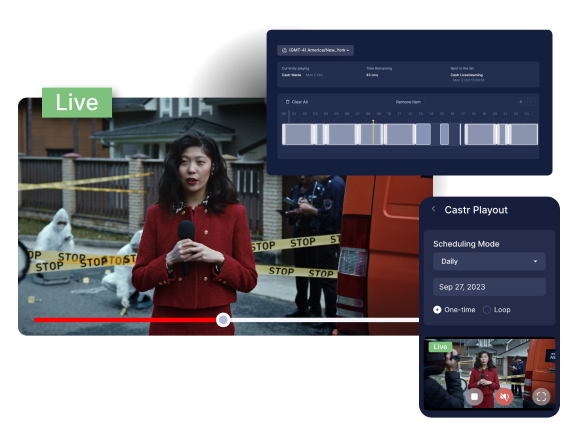Click the Scheduling Mode label
Screen dimensions: 577x443
point(466,244)
